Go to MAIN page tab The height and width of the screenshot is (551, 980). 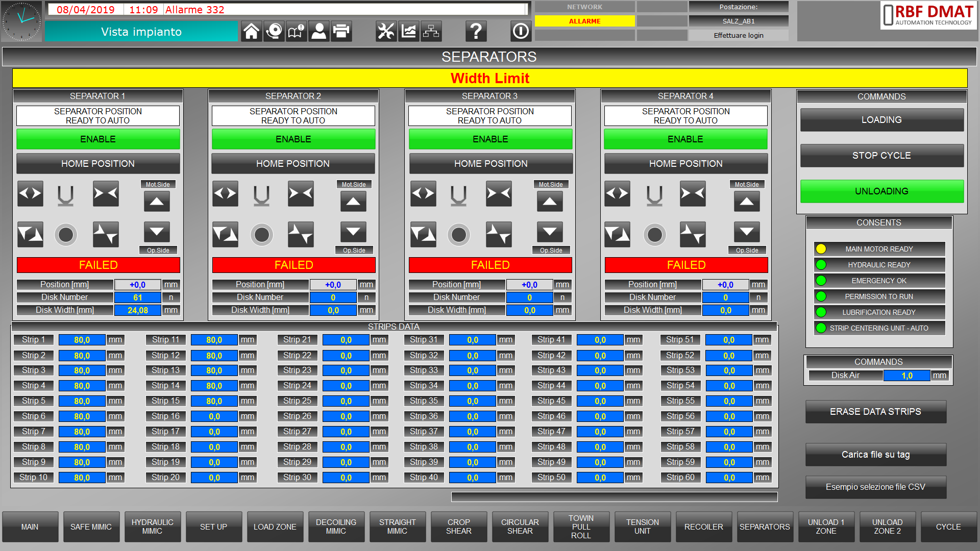(30, 527)
